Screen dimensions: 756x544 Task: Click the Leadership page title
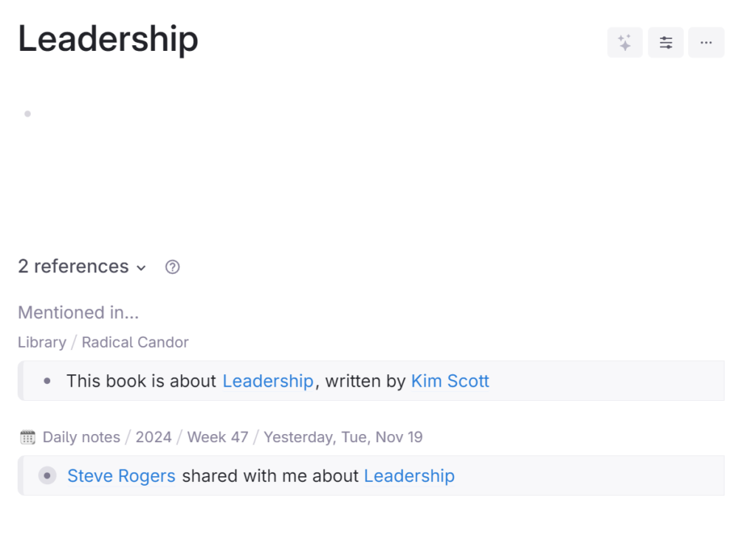coord(108,39)
